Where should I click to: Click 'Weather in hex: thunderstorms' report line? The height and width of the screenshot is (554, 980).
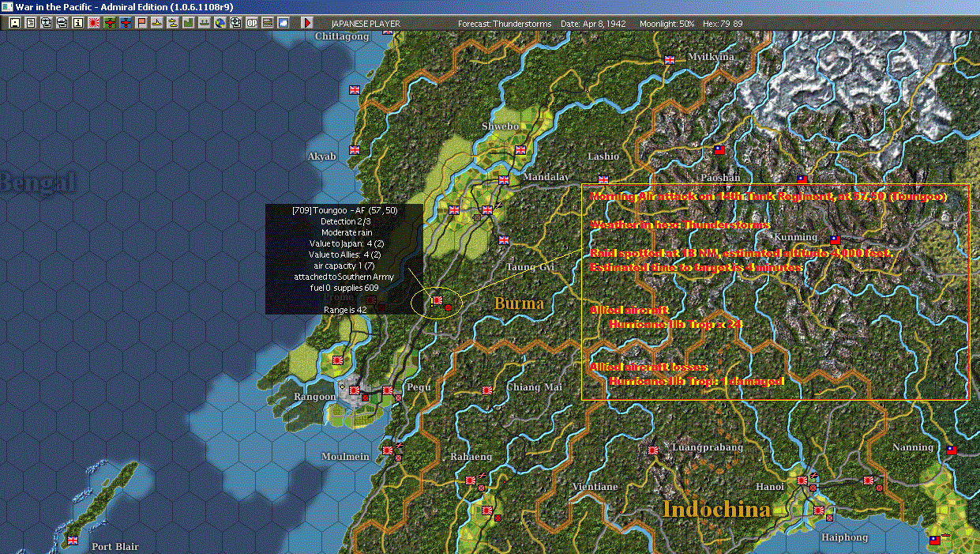(x=680, y=225)
